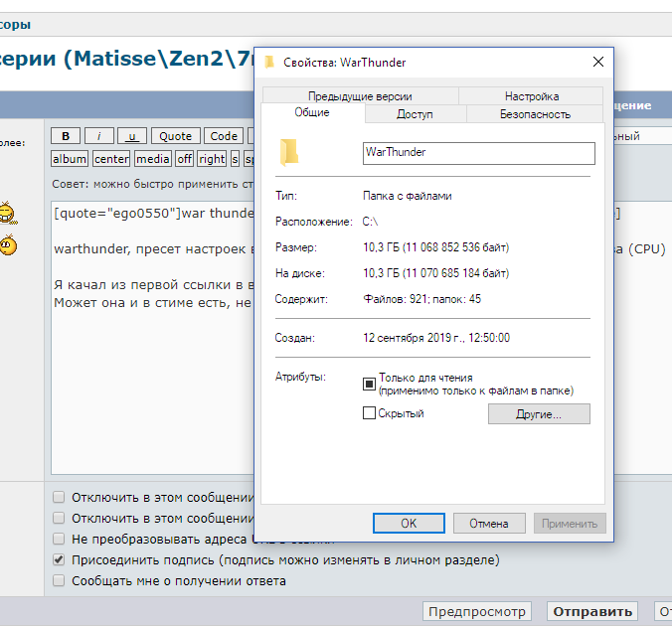The image size is (672, 626).
Task: Insert the off tag
Action: click(184, 159)
